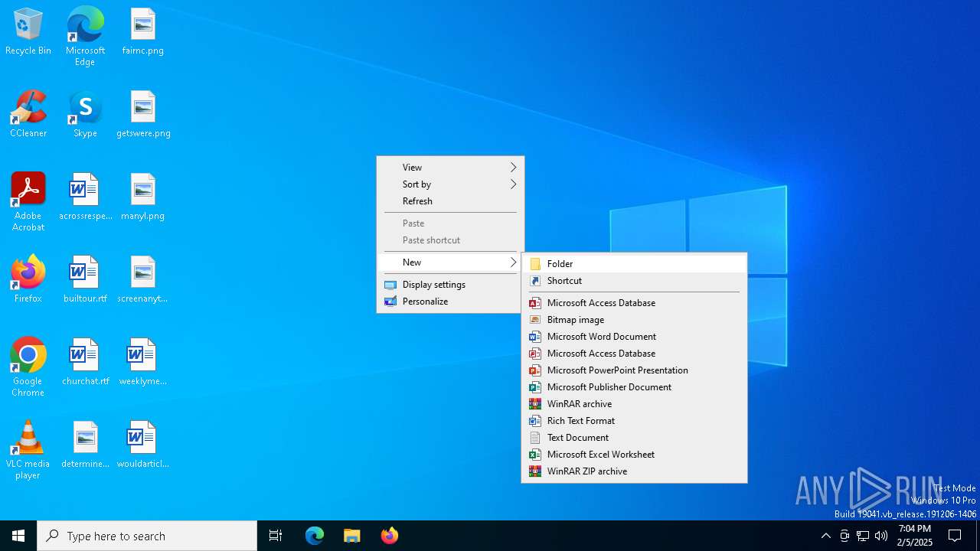Open the Recycle Bin desktop icon
Screen dimensions: 980x551
28,31
